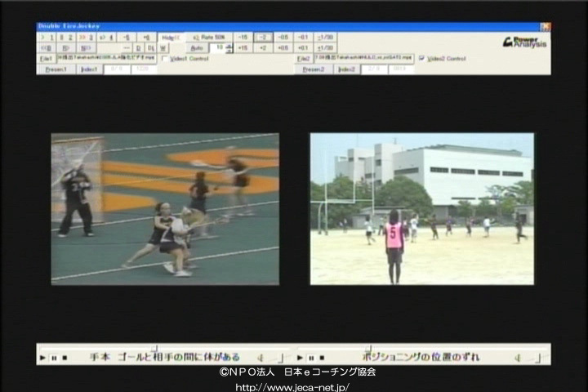Click the +2 seconds button
The image size is (588, 392).
pyautogui.click(x=263, y=48)
